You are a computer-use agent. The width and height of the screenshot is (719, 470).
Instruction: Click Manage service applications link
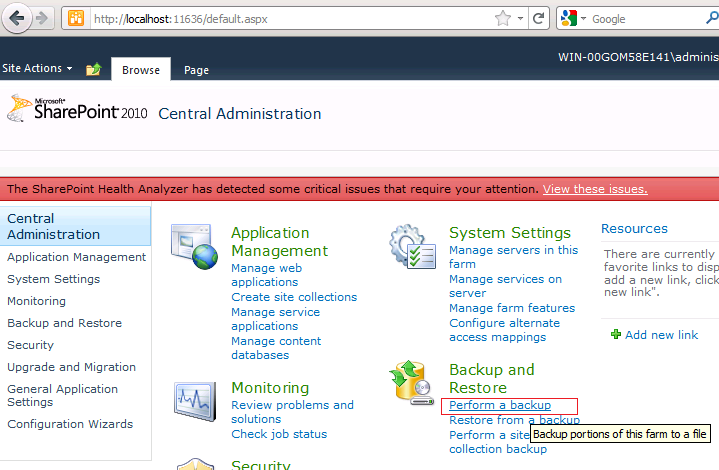click(275, 319)
